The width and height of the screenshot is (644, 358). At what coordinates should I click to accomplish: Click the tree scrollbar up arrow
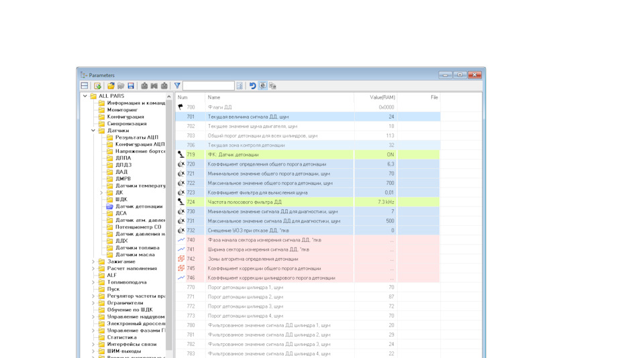(x=169, y=97)
